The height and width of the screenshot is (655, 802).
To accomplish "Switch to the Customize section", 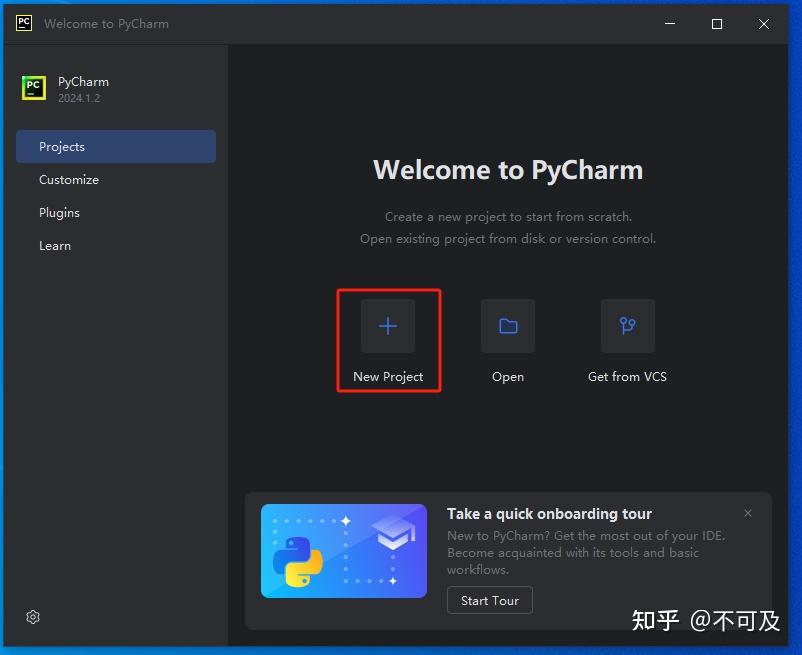I will (x=69, y=179).
